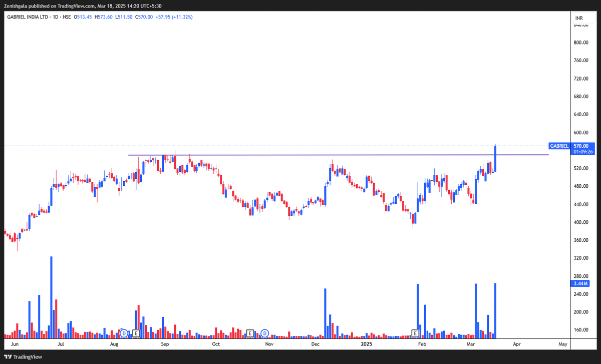This screenshot has width=601, height=364.
Task: Click the Oct label on time axis
Action: click(x=216, y=344)
